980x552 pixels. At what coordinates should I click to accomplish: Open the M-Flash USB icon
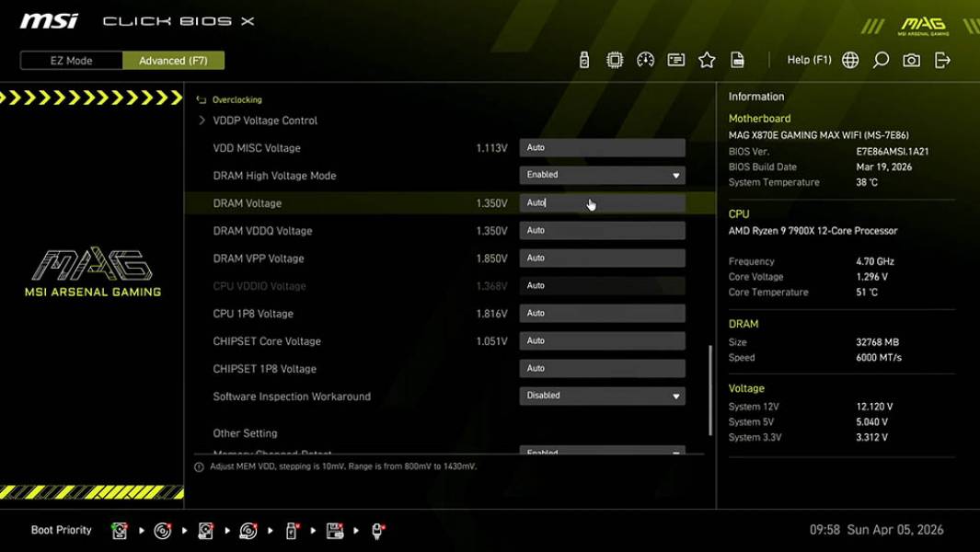coord(583,59)
